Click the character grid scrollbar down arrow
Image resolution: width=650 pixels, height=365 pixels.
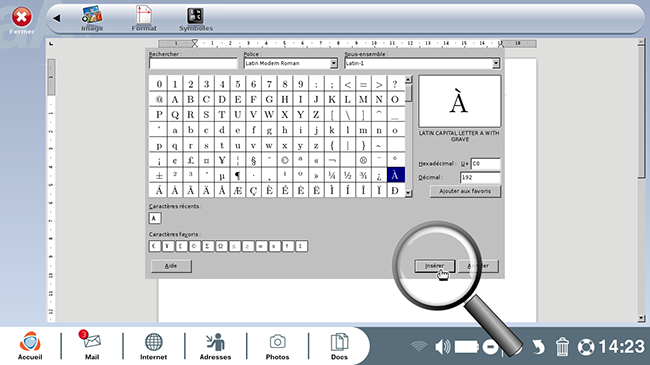tap(408, 193)
